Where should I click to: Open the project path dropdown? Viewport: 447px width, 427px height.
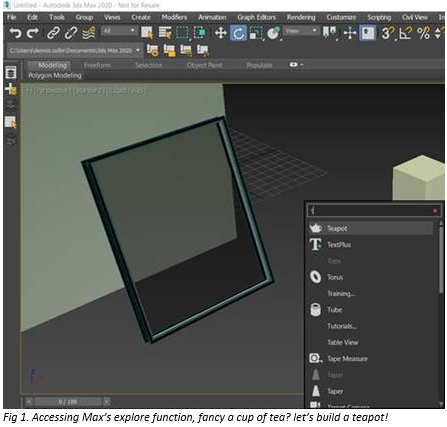pyautogui.click(x=75, y=51)
